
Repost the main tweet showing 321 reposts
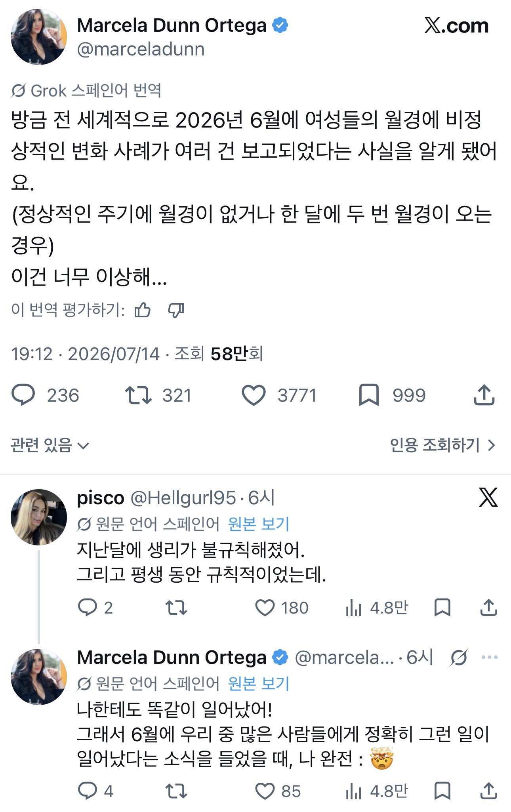click(x=138, y=395)
